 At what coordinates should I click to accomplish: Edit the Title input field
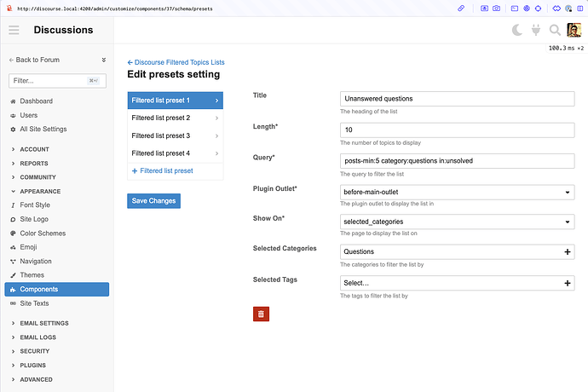pyautogui.click(x=457, y=99)
